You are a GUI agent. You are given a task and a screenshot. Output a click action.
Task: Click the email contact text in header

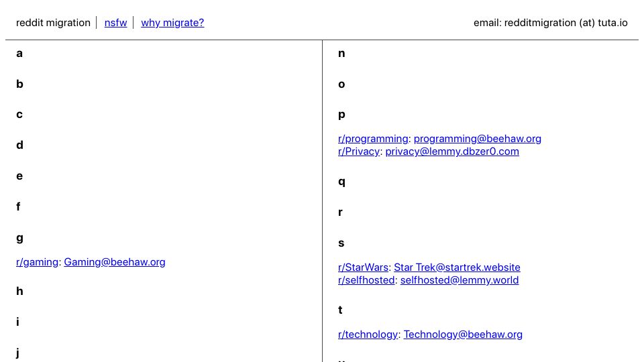[x=550, y=23]
